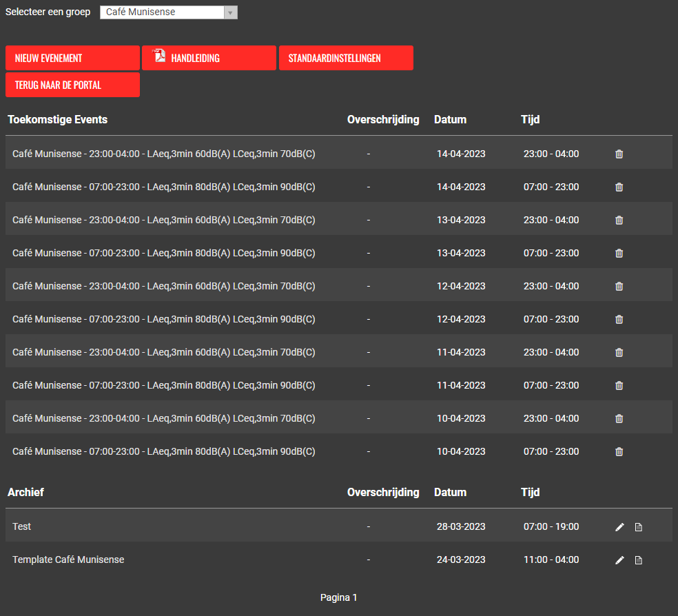This screenshot has height=616, width=678.
Task: Edit the archived Test event
Action: [619, 527]
